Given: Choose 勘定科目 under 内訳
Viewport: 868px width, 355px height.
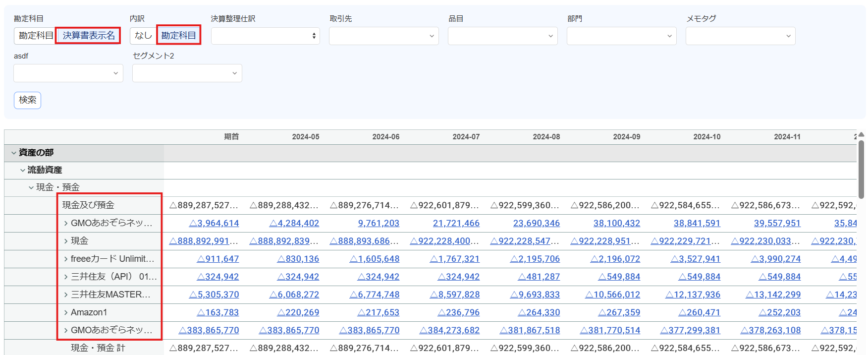Looking at the screenshot, I should coord(179,36).
